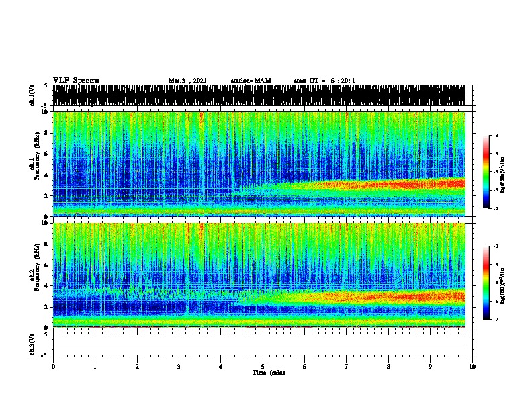Click time axis tick label "5"
532x411 pixels.
263,366
